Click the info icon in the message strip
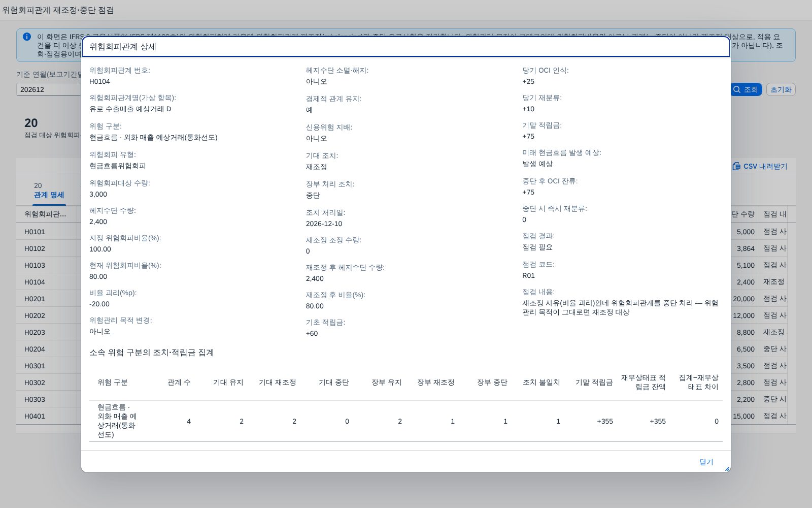The image size is (812, 508). [x=27, y=37]
